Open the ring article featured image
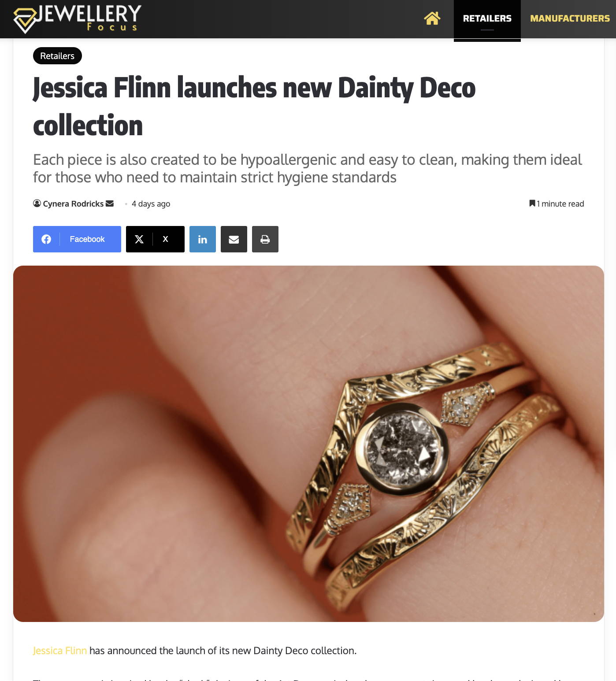 [308, 444]
